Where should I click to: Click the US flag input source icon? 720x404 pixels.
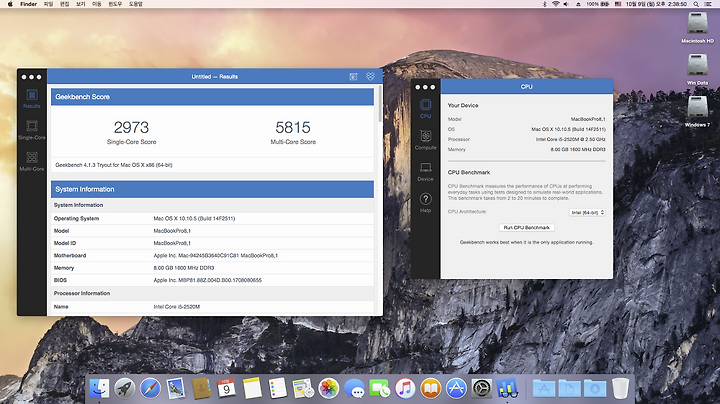[618, 4]
